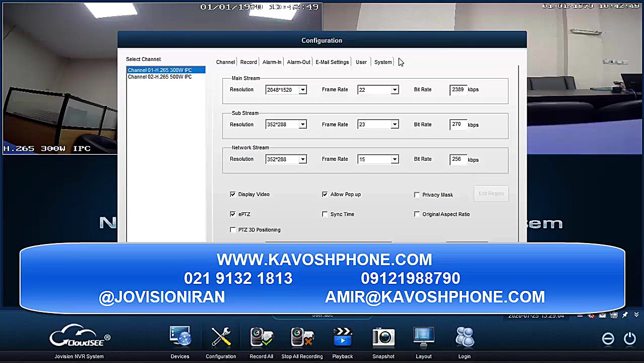Viewport: 644px width, 363px height.
Task: Select Channel 01-H.265 300W IPC
Action: 166,70
